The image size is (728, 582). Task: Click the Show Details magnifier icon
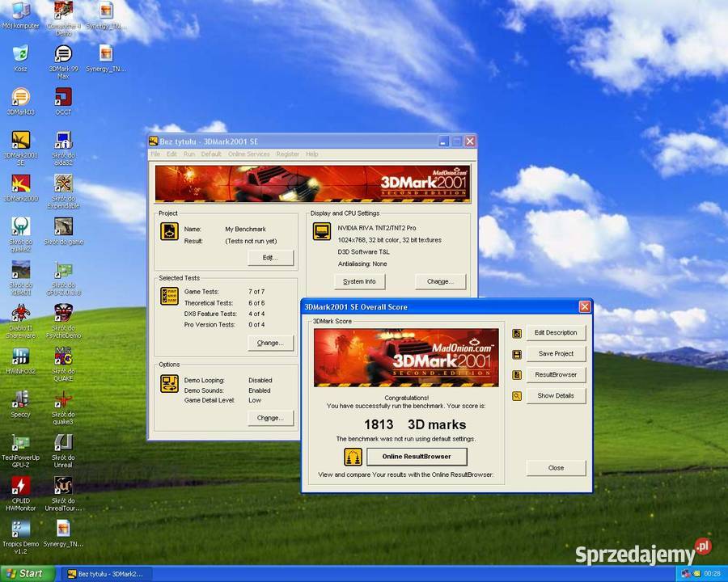click(517, 396)
